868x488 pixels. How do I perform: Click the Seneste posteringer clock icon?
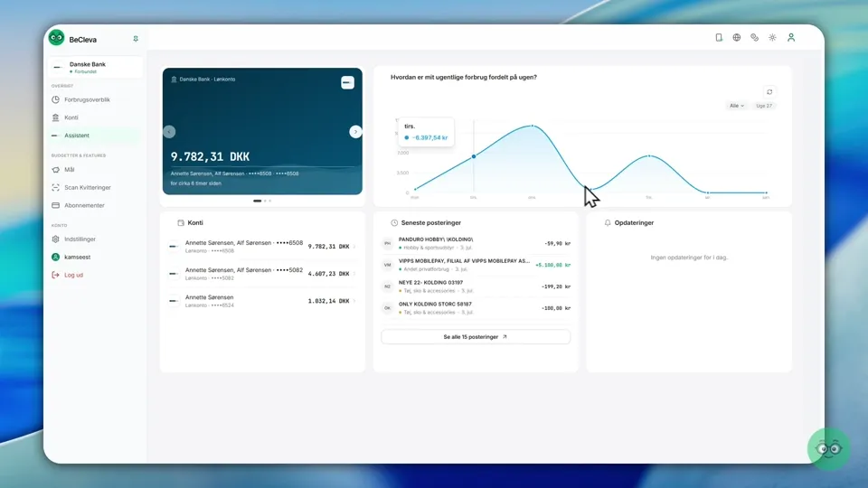click(394, 223)
